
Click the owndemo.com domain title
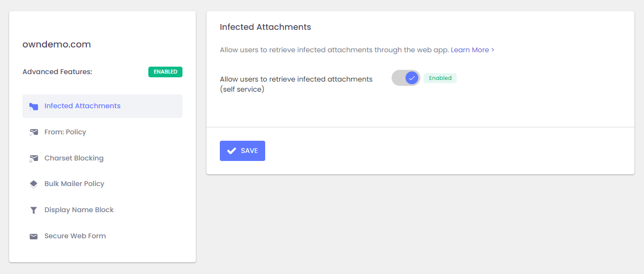coord(57,45)
